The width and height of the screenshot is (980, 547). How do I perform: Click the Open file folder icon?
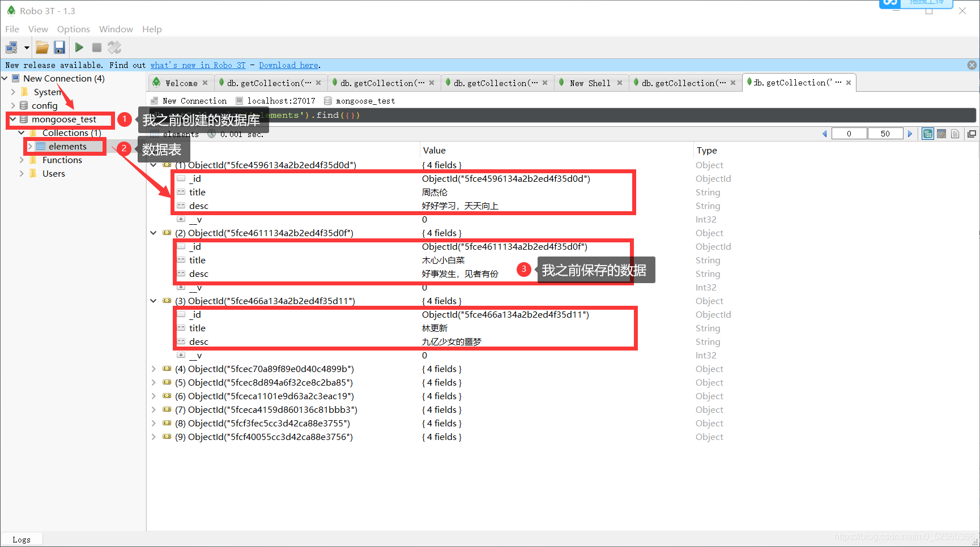pos(42,48)
